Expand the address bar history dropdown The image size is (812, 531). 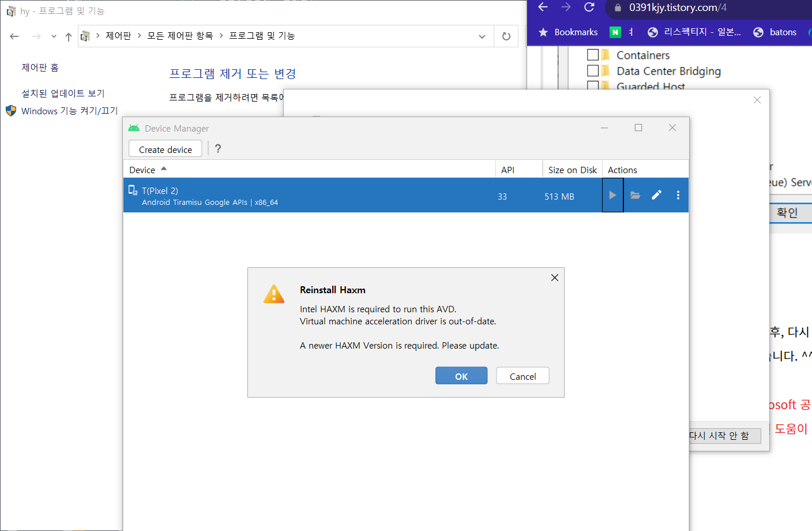(x=482, y=36)
